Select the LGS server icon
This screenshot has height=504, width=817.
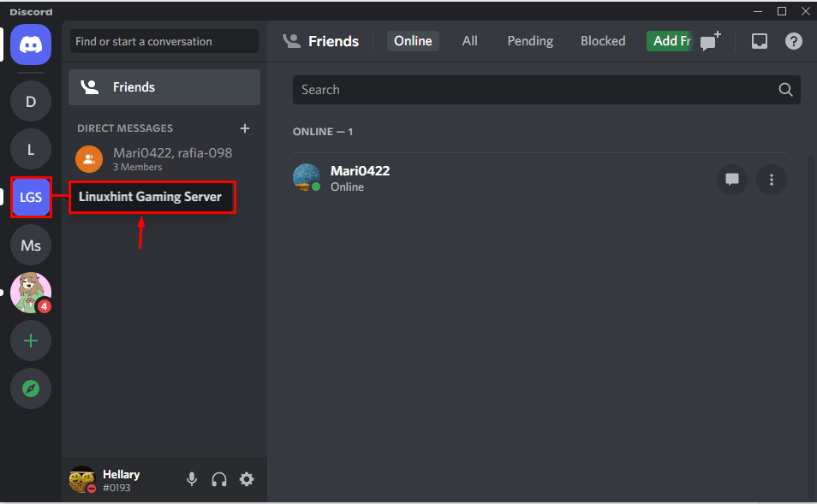[31, 197]
